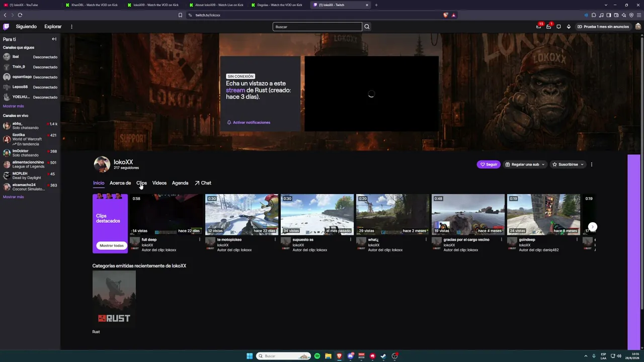Click the Brave Rewards triangle icon

pyautogui.click(x=453, y=15)
